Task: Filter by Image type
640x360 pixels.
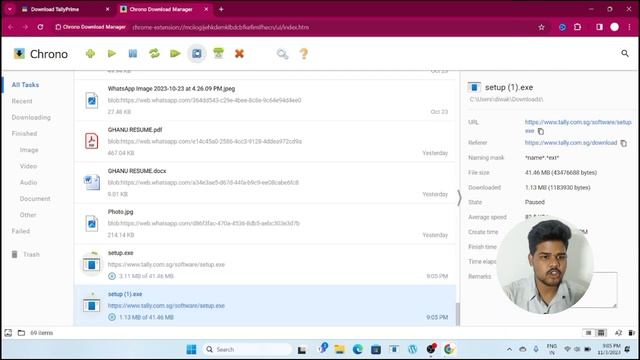Action: pyautogui.click(x=29, y=150)
